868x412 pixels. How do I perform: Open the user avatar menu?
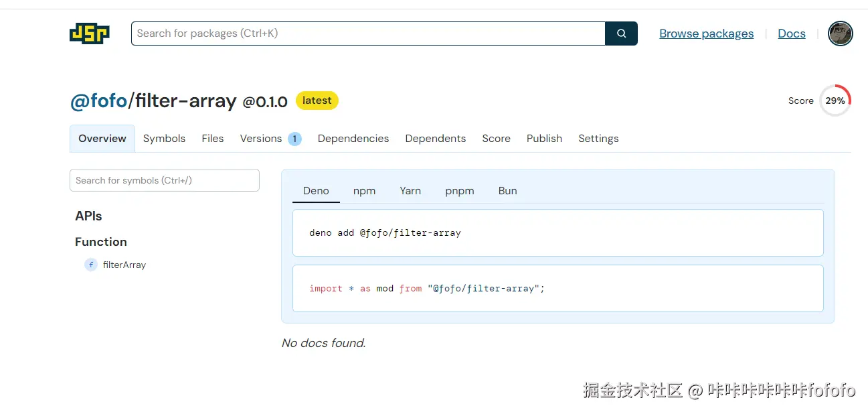pos(841,33)
